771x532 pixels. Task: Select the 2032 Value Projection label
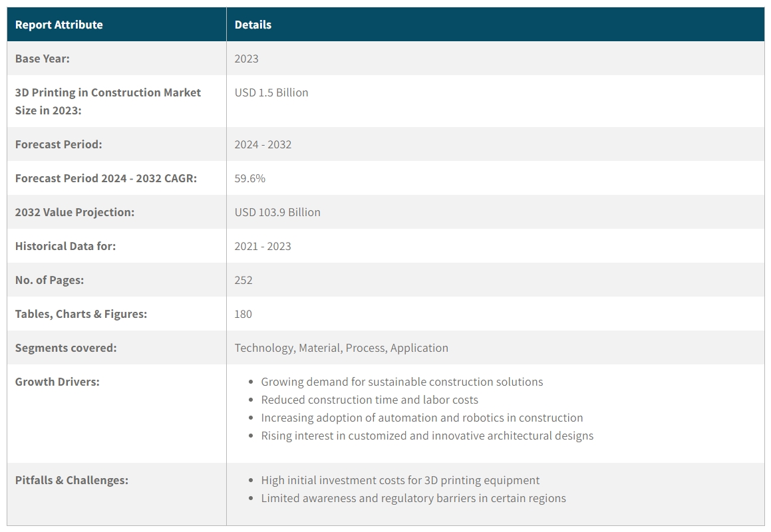point(75,212)
